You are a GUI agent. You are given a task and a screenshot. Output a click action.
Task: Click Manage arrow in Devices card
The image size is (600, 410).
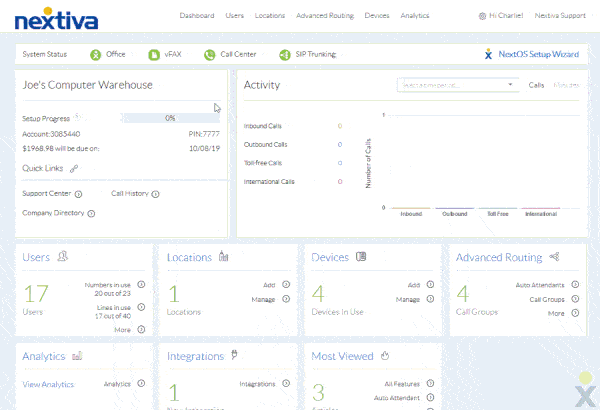pyautogui.click(x=430, y=299)
